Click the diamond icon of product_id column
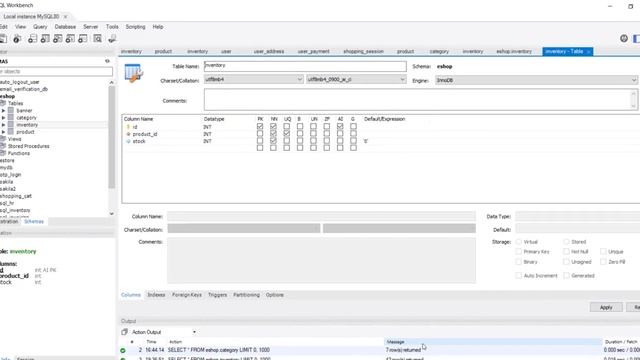This screenshot has height=360, width=640. pyautogui.click(x=128, y=134)
